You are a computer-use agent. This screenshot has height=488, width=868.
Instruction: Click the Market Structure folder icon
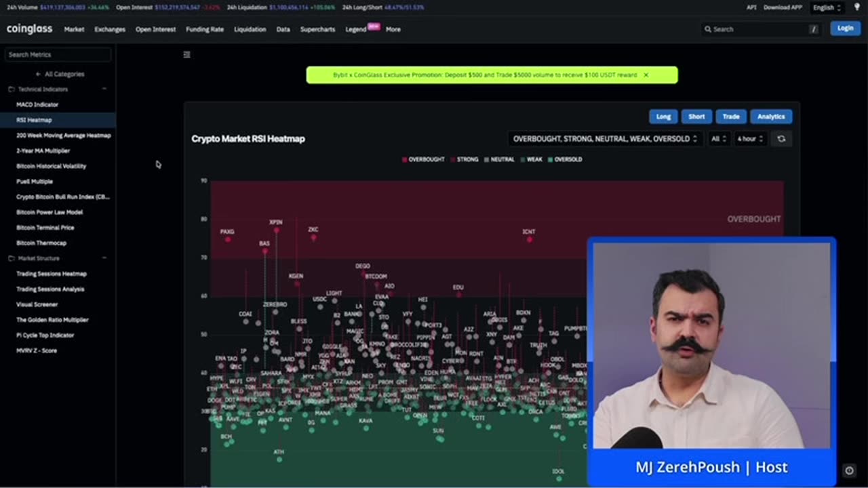[11, 258]
